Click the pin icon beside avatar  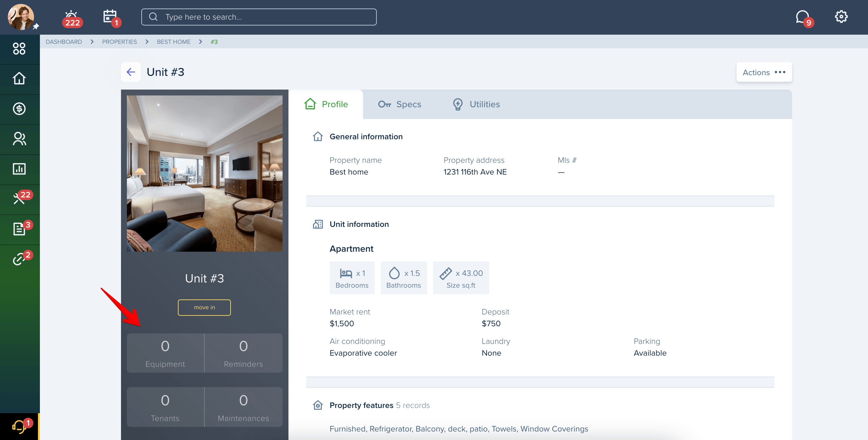click(36, 26)
